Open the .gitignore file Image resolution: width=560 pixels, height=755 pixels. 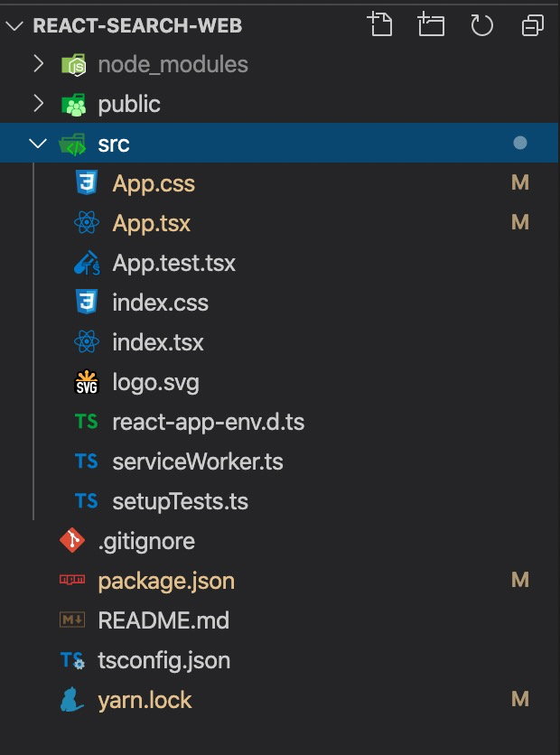point(146,542)
